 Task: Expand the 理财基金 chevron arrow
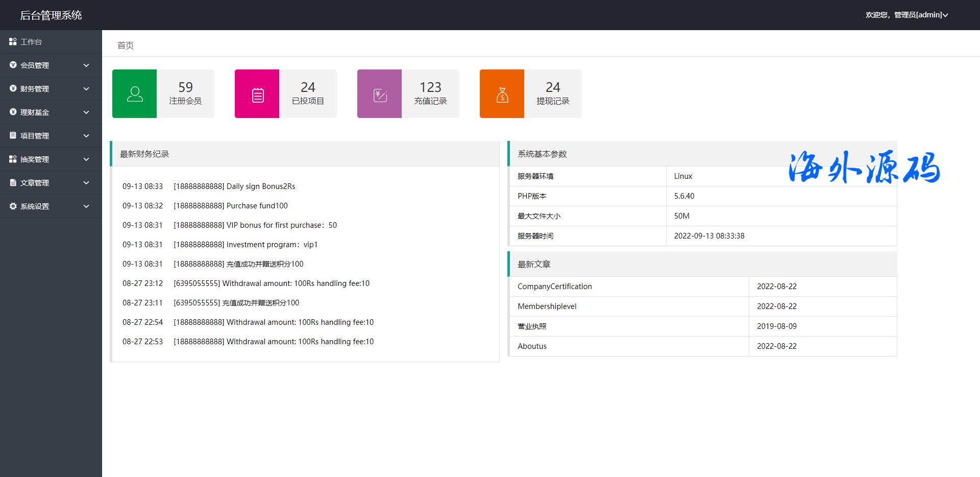pos(86,112)
